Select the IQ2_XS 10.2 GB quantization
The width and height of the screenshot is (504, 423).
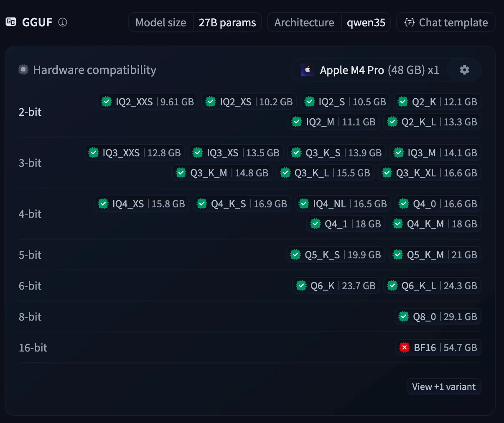tap(249, 102)
